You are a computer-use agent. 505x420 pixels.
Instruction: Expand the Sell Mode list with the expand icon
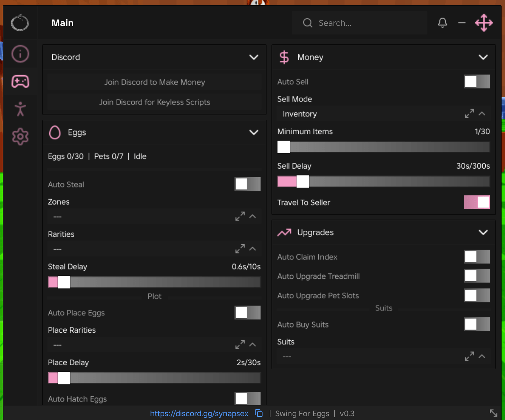pos(469,113)
